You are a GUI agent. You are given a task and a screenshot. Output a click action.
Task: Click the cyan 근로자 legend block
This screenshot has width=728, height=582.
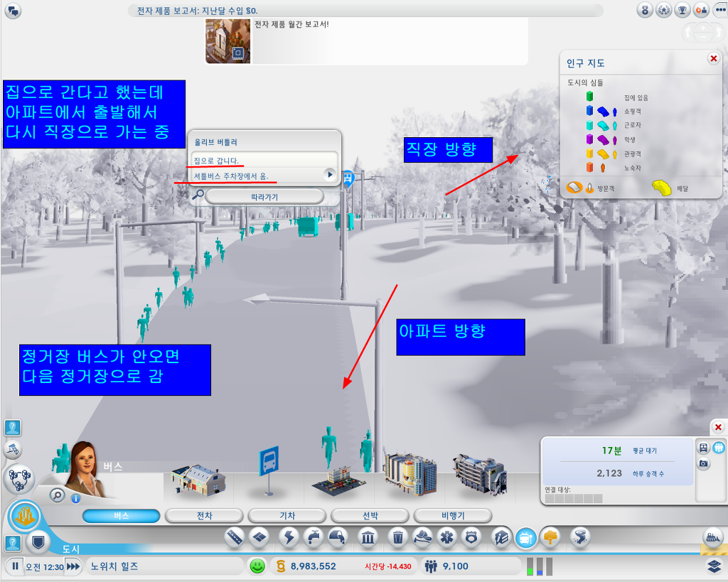pos(589,125)
